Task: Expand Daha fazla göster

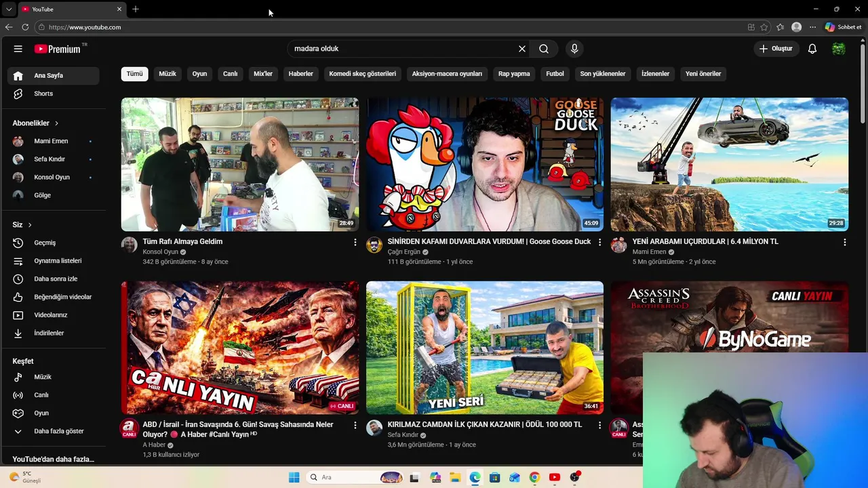Action: [x=54, y=431]
